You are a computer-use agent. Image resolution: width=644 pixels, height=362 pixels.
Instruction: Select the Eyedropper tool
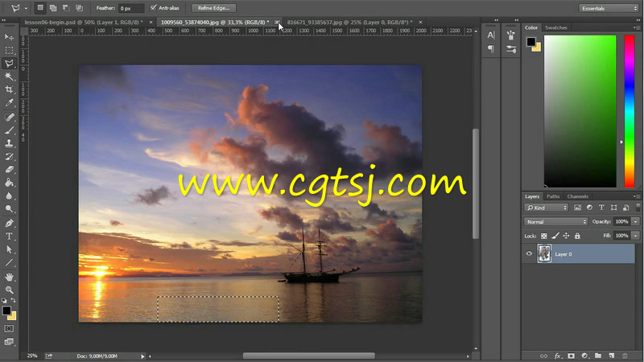click(x=9, y=103)
